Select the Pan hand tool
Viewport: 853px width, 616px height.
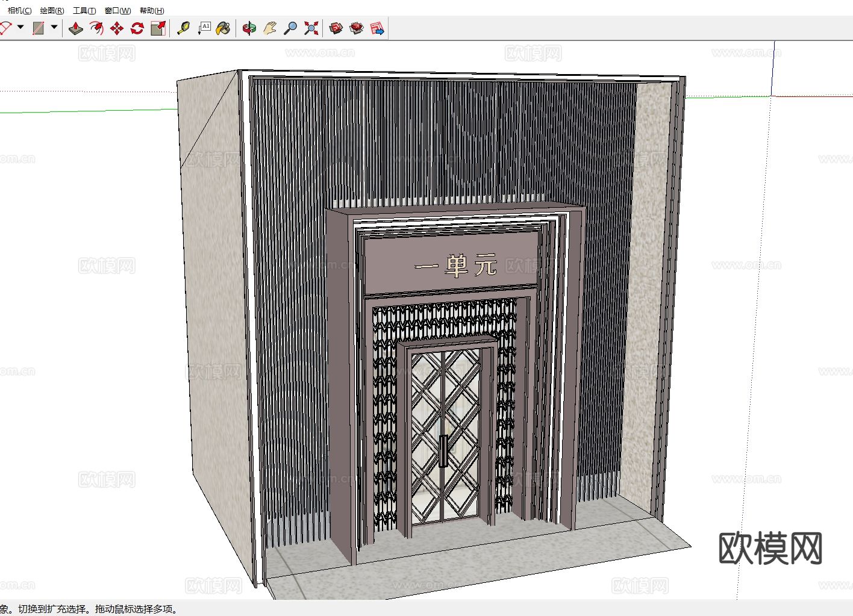(270, 28)
